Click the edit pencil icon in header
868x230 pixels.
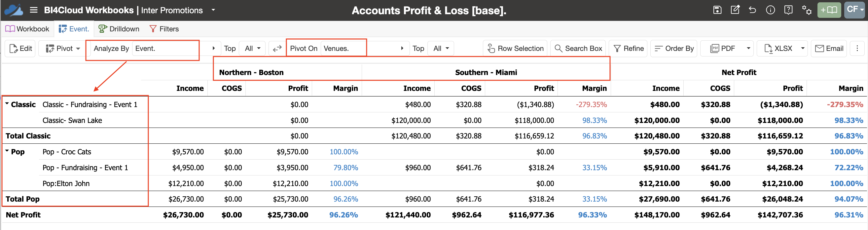(x=735, y=10)
